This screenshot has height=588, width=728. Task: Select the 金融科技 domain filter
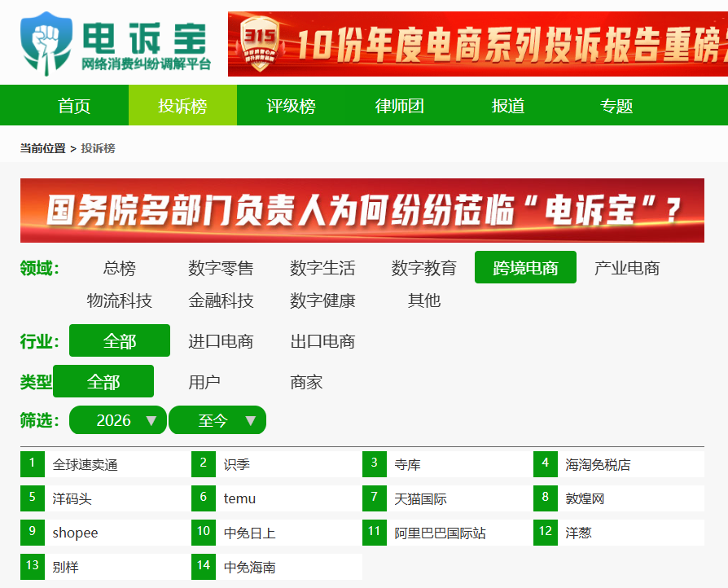click(221, 301)
